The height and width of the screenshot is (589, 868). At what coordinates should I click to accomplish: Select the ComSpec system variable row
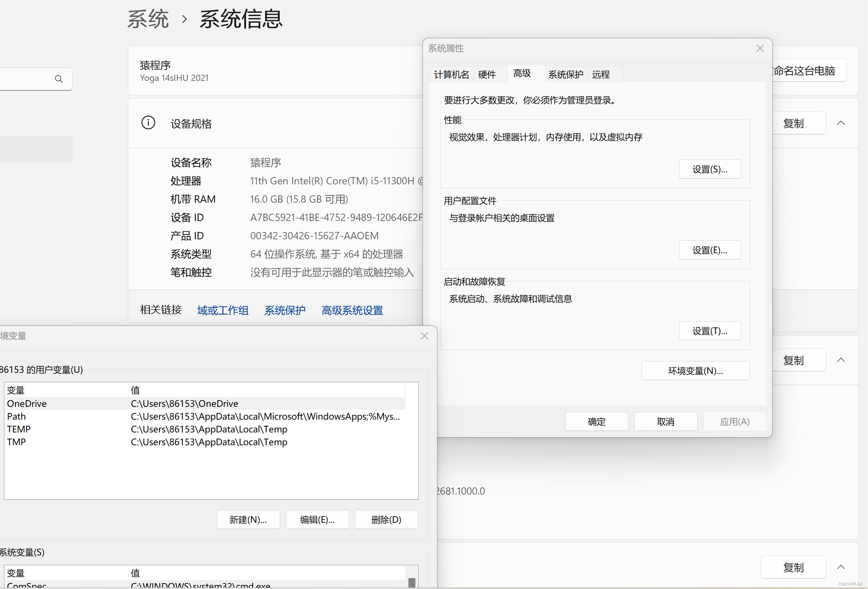point(205,584)
